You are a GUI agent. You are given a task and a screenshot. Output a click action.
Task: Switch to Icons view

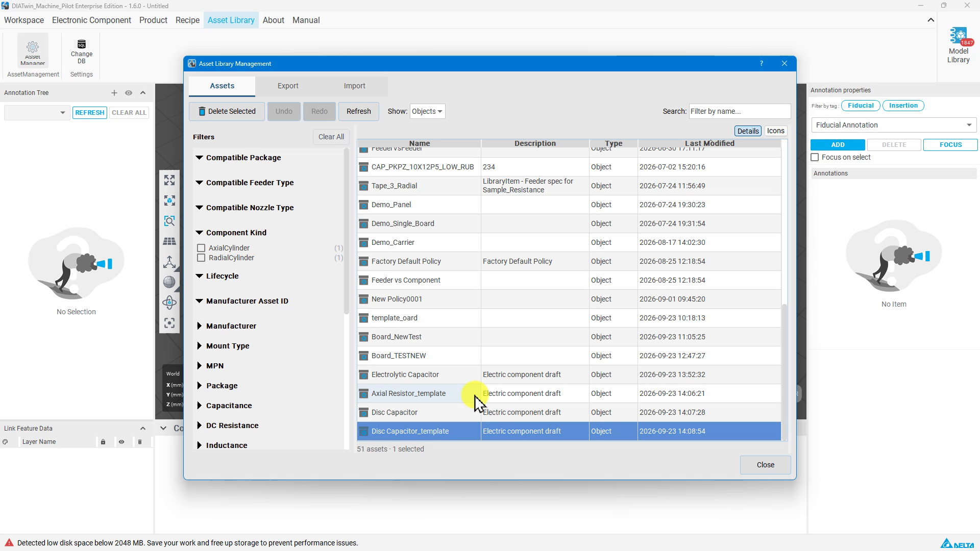click(x=775, y=131)
